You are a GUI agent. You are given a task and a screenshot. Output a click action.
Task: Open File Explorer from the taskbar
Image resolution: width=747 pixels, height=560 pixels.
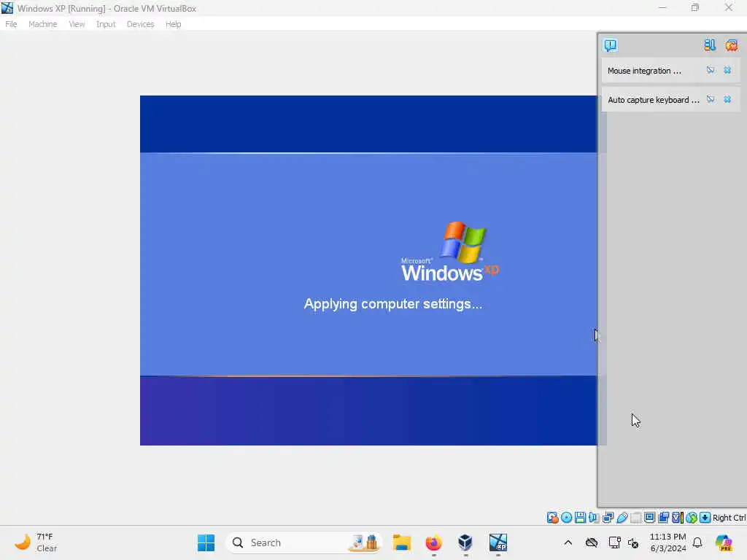(402, 542)
